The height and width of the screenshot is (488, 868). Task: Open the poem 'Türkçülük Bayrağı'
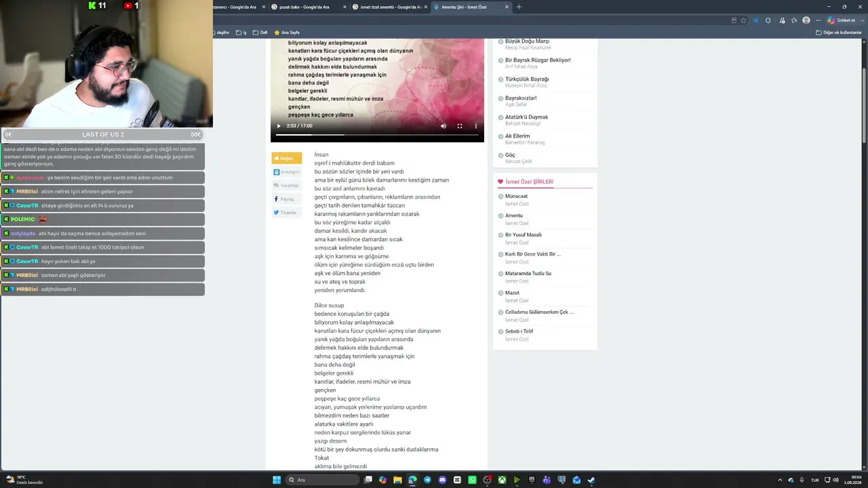tap(527, 79)
